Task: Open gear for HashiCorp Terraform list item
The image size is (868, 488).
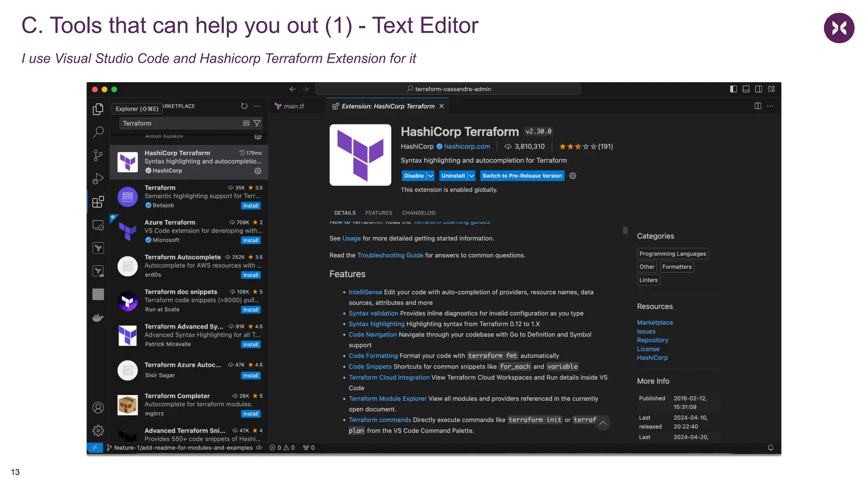Action: click(x=258, y=171)
